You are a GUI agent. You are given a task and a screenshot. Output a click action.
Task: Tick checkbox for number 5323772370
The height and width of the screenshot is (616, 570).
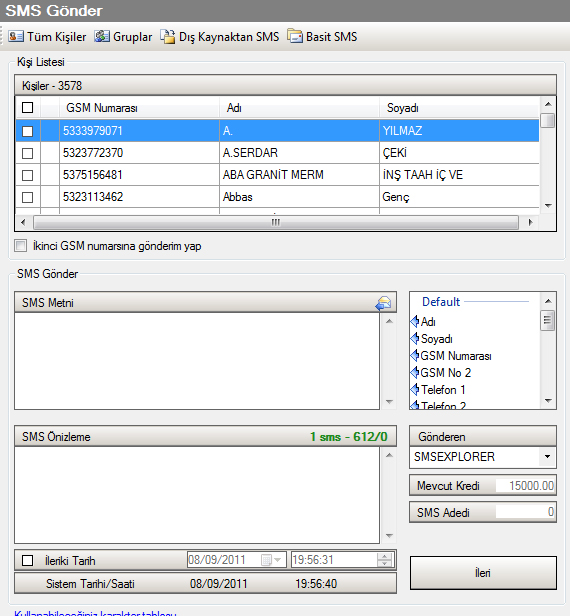click(27, 153)
